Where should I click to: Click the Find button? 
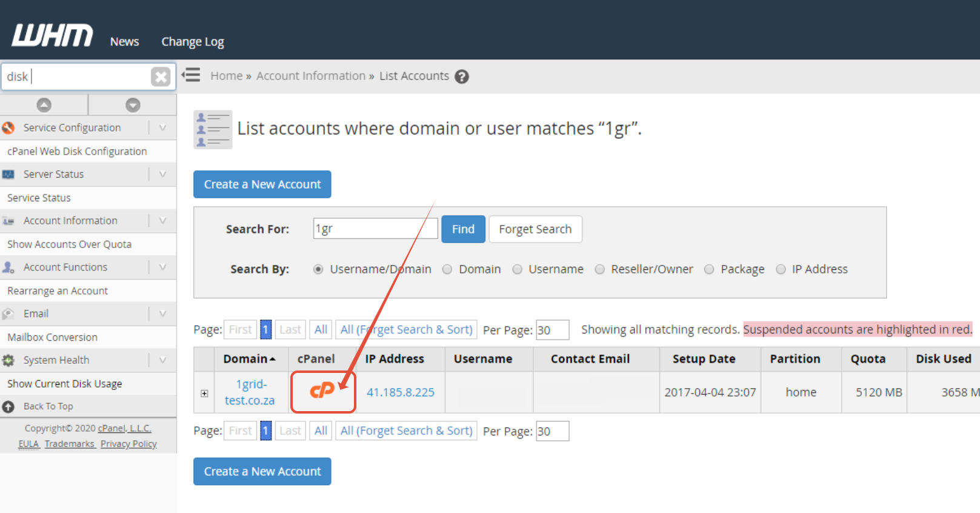click(463, 229)
